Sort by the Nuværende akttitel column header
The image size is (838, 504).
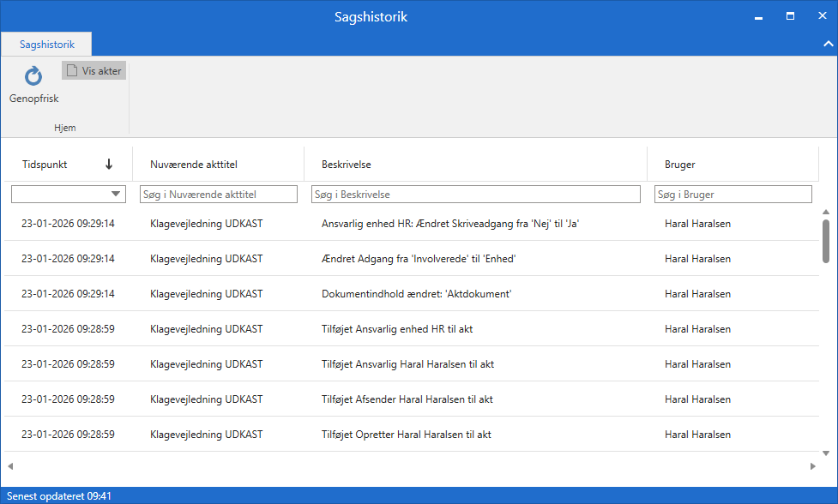[218, 165]
